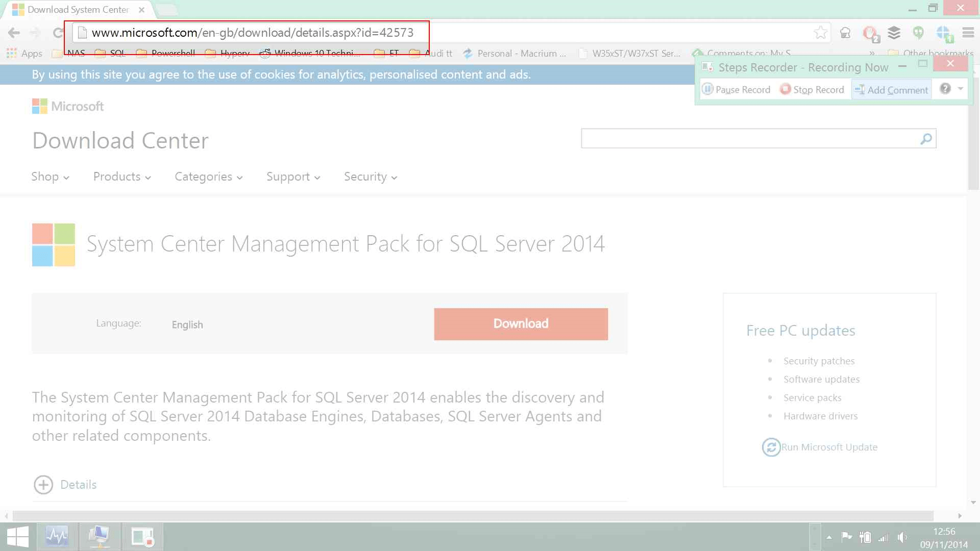Open Windows 10 Techni... bookmark

310,53
